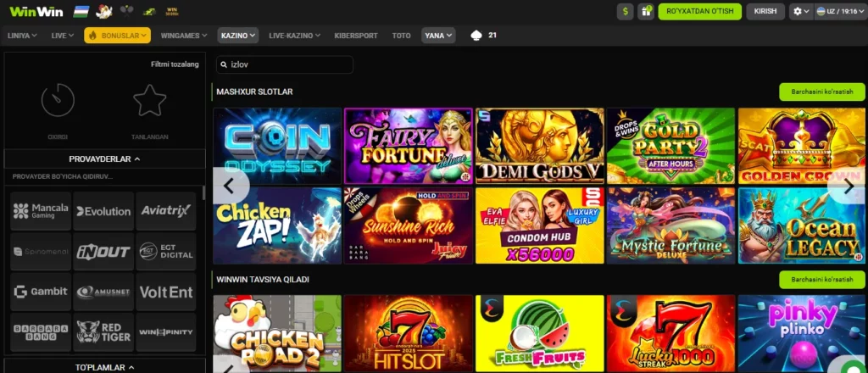Open the tennis rackets shortcut icon
Viewport: 868px width, 373px height.
[x=127, y=11]
